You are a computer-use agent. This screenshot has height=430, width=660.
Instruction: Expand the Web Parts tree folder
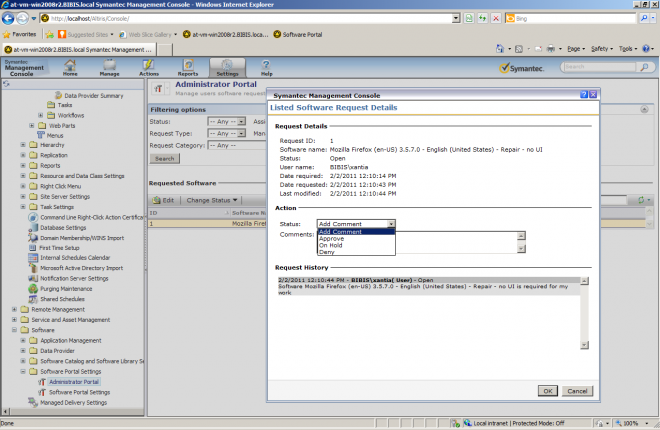[x=32, y=125]
